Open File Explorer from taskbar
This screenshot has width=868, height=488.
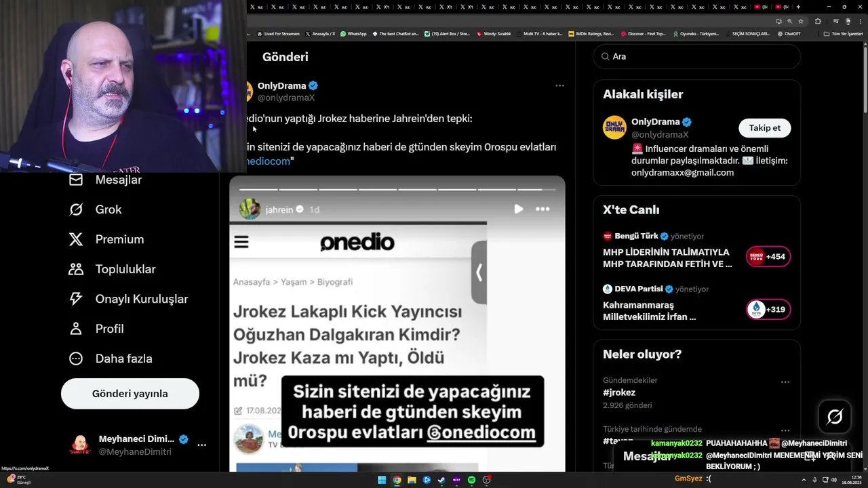pyautogui.click(x=412, y=480)
